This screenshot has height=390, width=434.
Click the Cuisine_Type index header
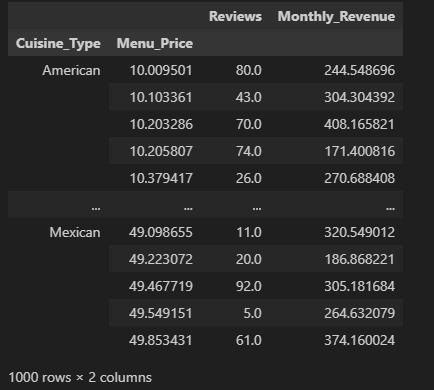click(58, 44)
